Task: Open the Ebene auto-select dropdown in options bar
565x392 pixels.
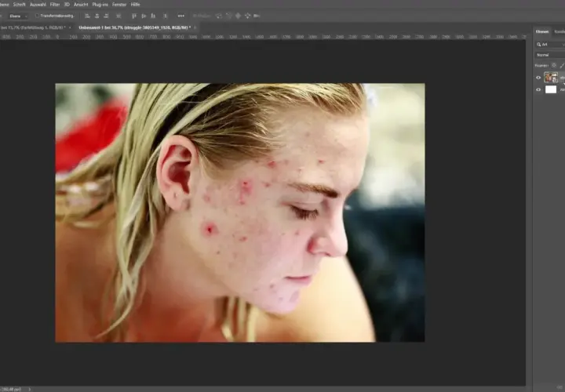Action: click(18, 16)
